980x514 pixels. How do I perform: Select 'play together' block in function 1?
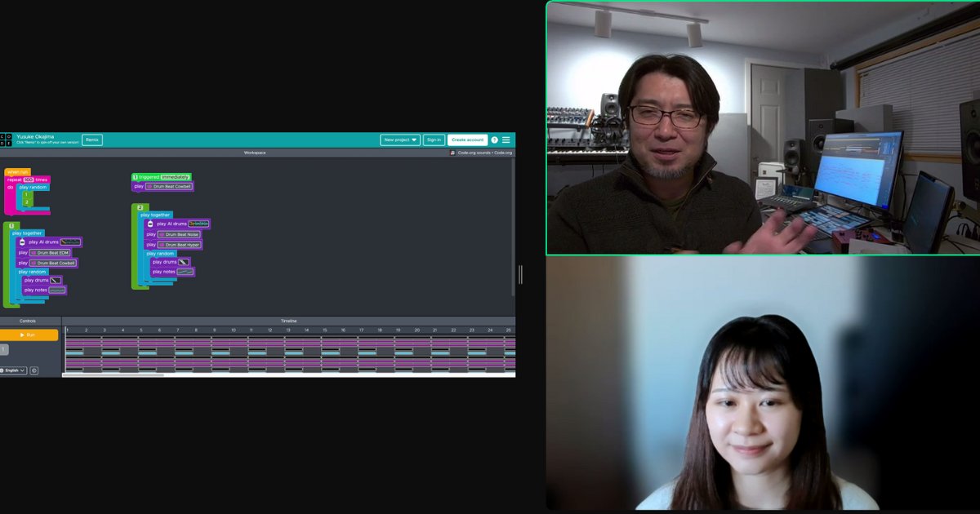click(27, 233)
